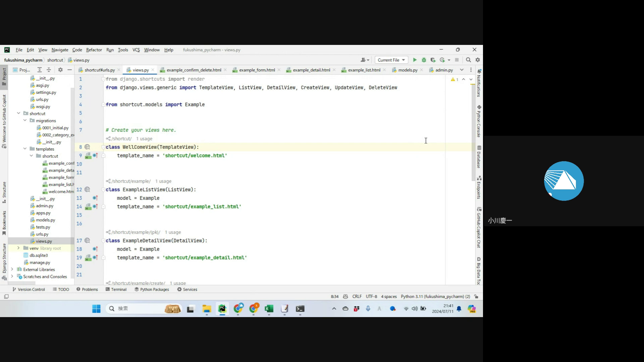
Task: Switch to the models.py editor tab
Action: 408,70
